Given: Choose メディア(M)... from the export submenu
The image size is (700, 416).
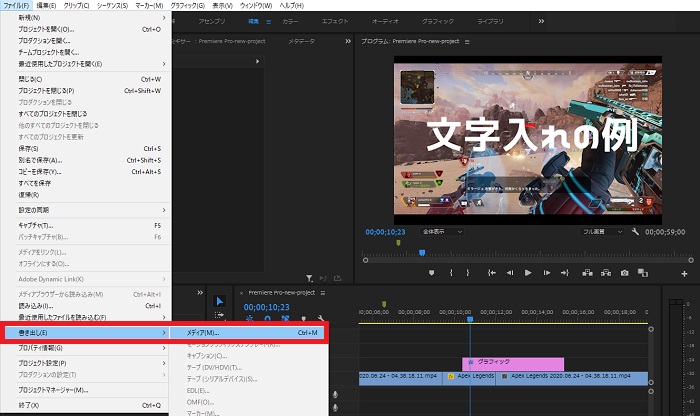Looking at the screenshot, I should [x=249, y=333].
